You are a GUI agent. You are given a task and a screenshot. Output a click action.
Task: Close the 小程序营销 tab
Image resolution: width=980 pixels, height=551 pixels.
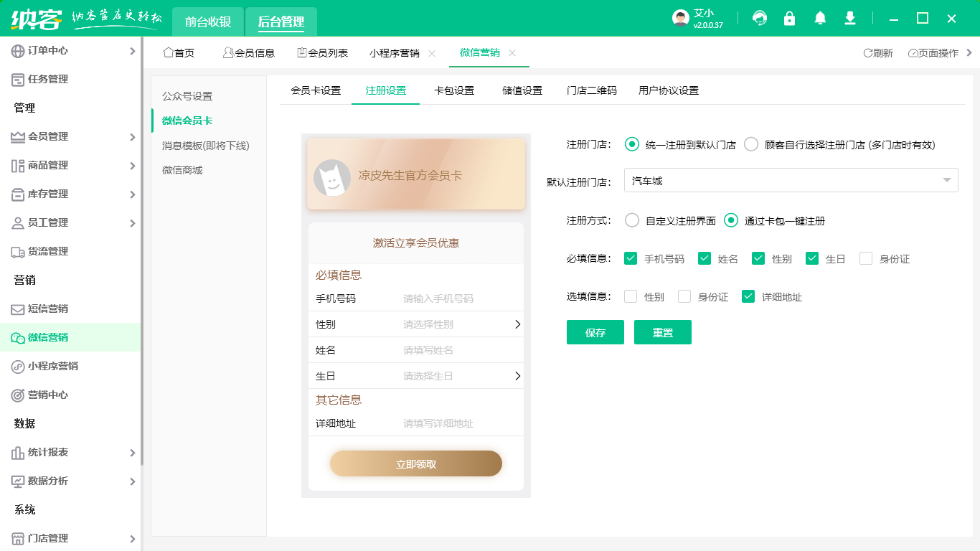tap(432, 53)
